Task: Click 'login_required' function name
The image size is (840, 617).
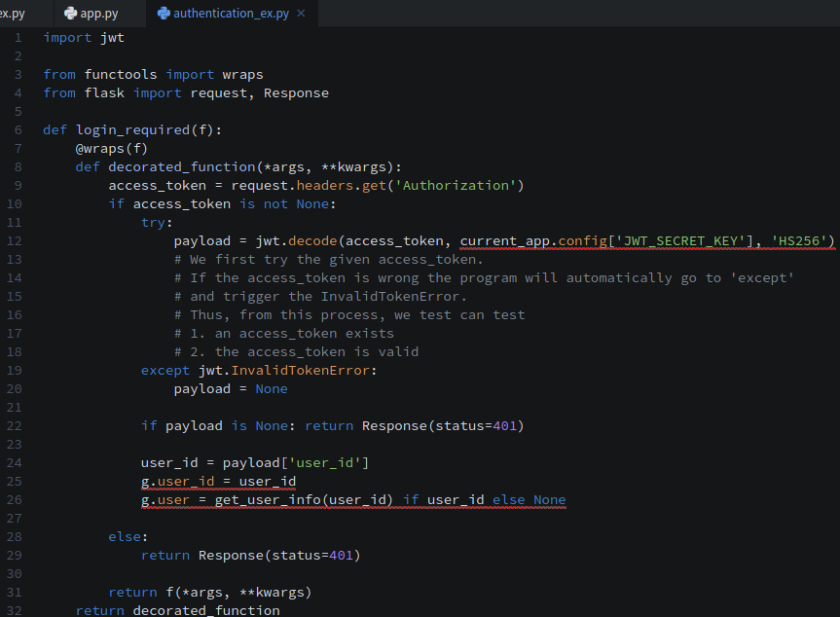Action: pos(132,130)
